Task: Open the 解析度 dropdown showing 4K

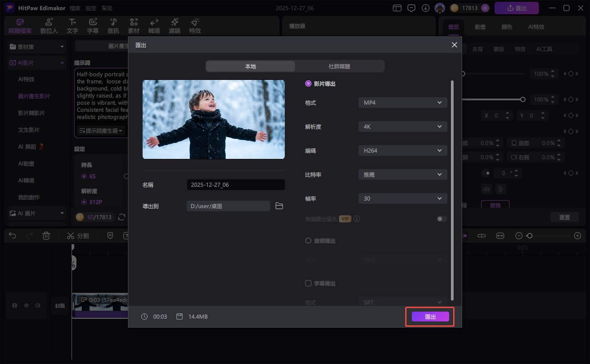Action: (x=402, y=127)
